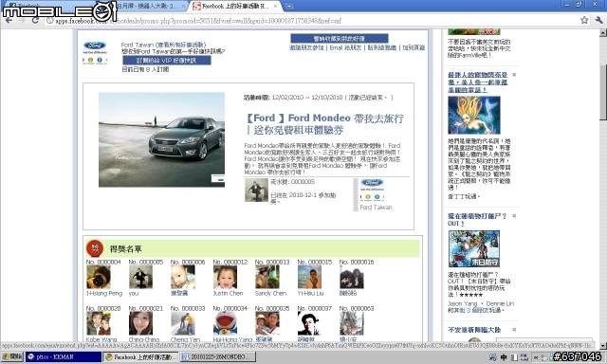The width and height of the screenshot is (607, 364).
Task: Switch to pttcc - KKMAN taskbar window
Action: pos(64,356)
